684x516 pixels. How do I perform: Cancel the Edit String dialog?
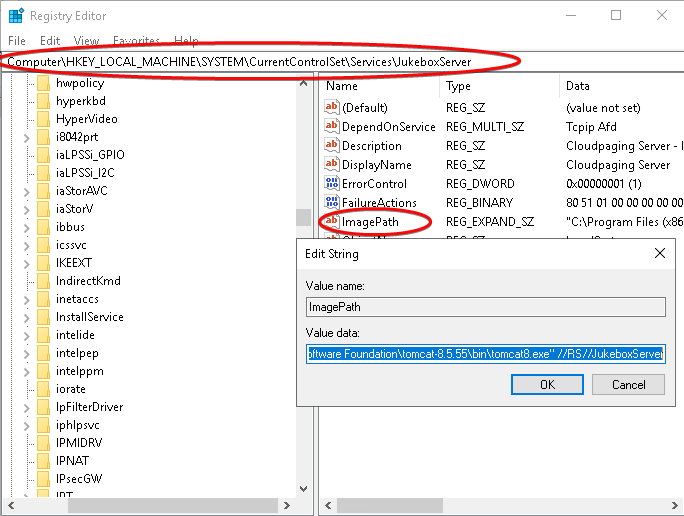tap(628, 385)
